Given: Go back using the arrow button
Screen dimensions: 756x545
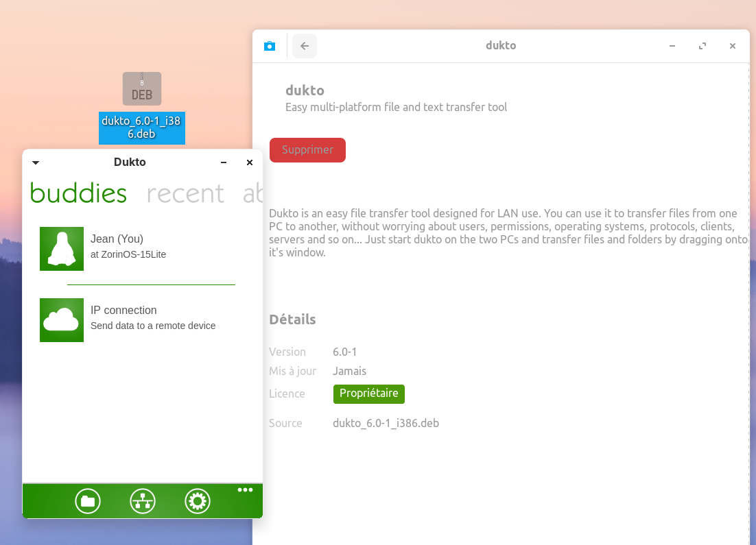Looking at the screenshot, I should click(305, 46).
